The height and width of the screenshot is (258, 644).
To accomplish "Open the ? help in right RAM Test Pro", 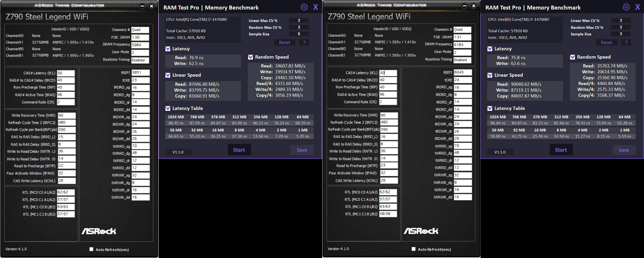I will click(x=626, y=43).
